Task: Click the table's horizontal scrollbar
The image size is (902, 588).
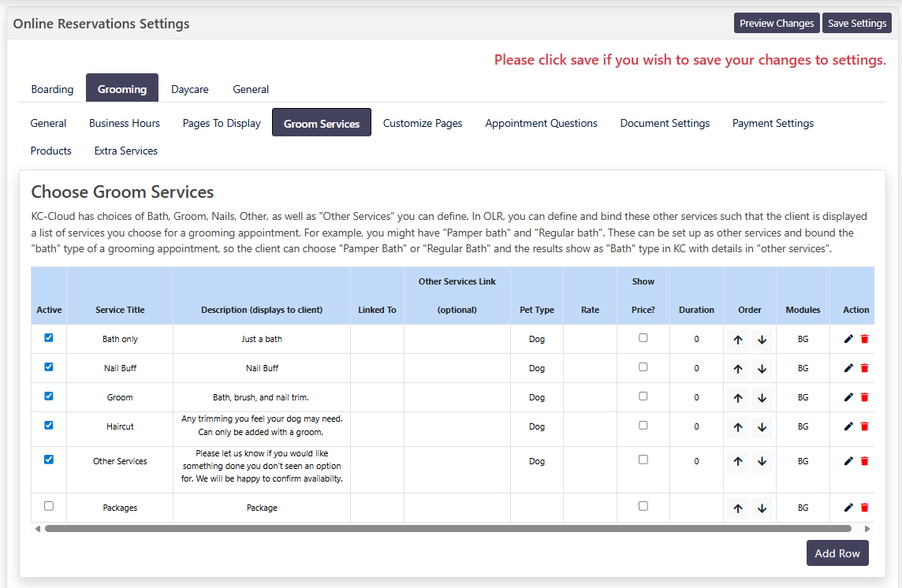Action: point(448,529)
